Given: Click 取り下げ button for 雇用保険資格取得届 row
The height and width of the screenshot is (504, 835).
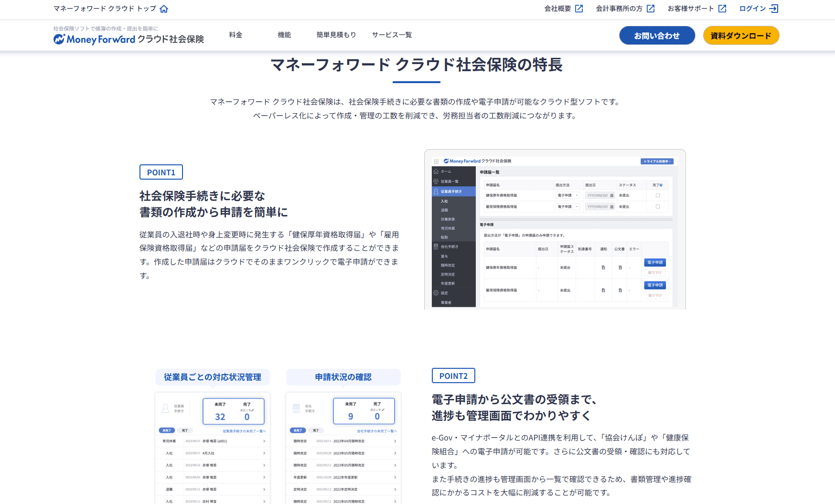Looking at the screenshot, I should (x=655, y=296).
